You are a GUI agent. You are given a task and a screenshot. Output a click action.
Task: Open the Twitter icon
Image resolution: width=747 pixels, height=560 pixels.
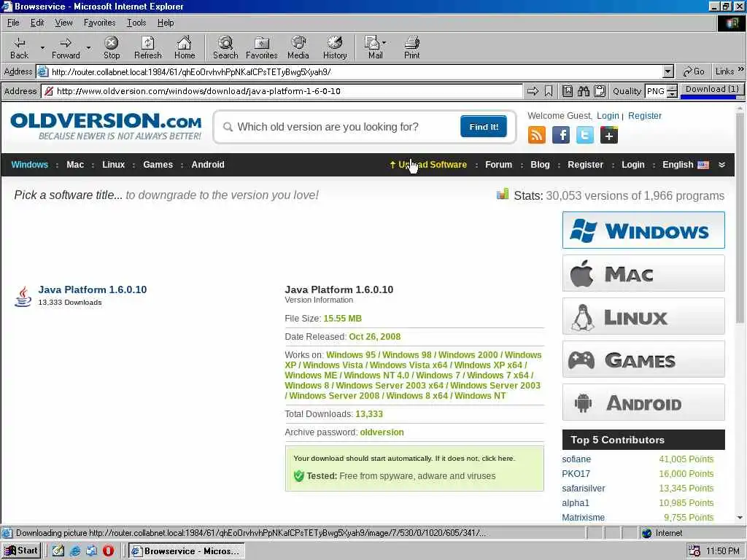(585, 135)
